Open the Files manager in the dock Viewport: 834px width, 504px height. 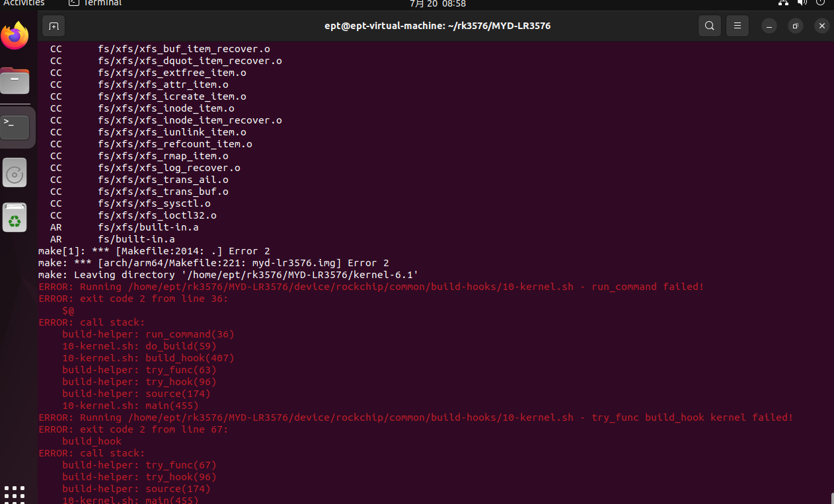[15, 81]
